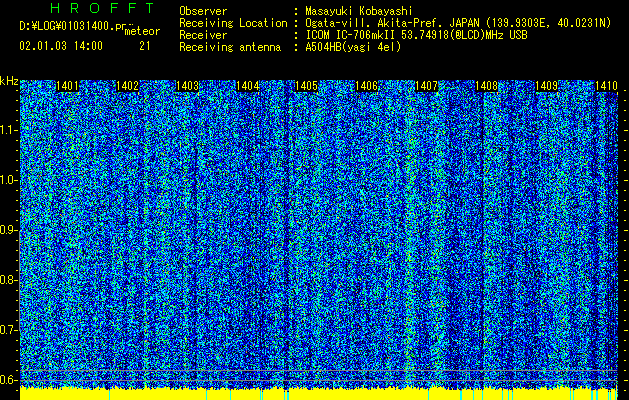Click the 1404 time marker
Image resolution: width=629 pixels, height=400 pixels.
(248, 86)
